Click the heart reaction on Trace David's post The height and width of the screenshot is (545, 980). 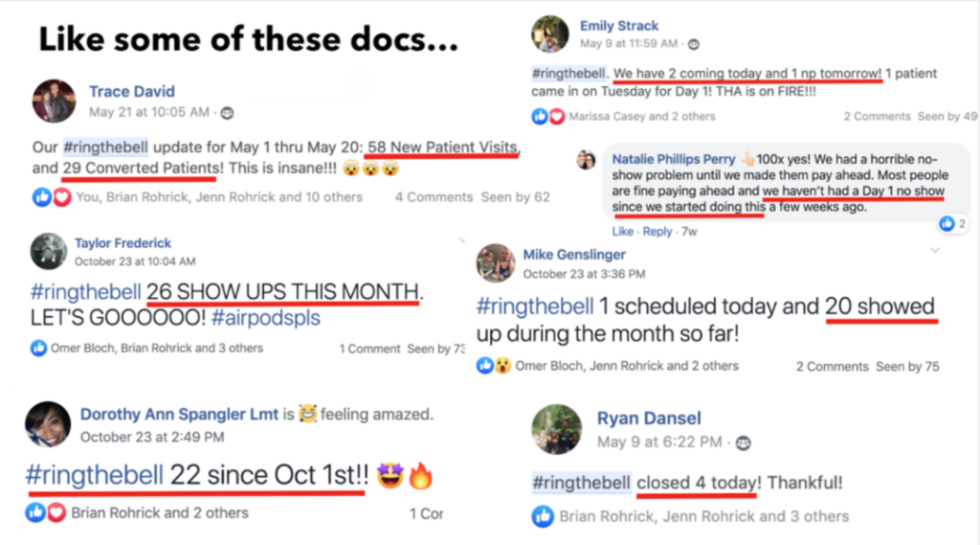(x=61, y=197)
